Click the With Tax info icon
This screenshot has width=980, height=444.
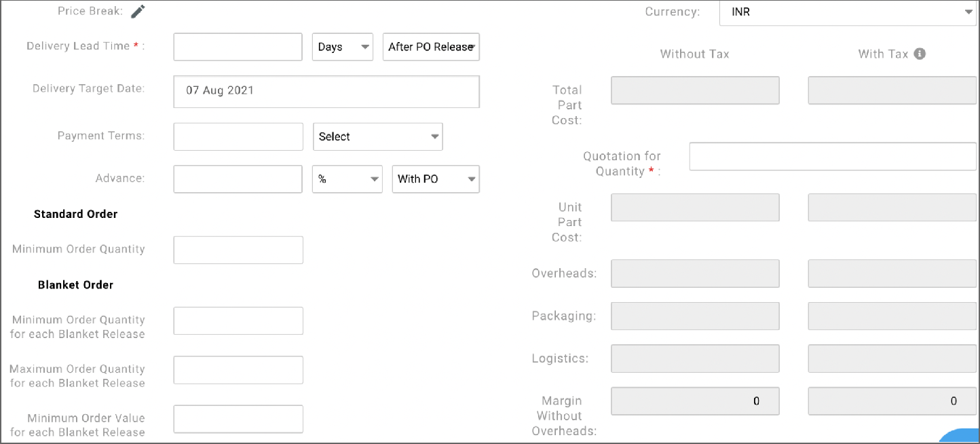pyautogui.click(x=920, y=54)
